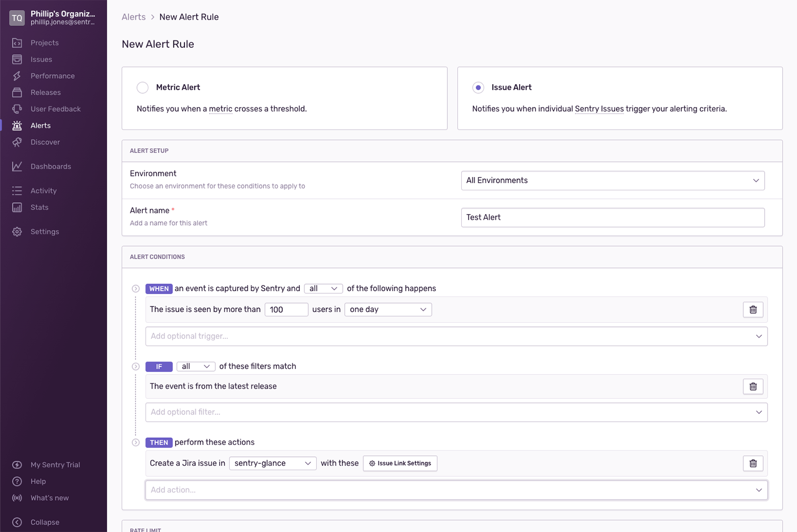Open Issue Link Settings
Viewport: 797px width, 532px height.
click(x=399, y=463)
